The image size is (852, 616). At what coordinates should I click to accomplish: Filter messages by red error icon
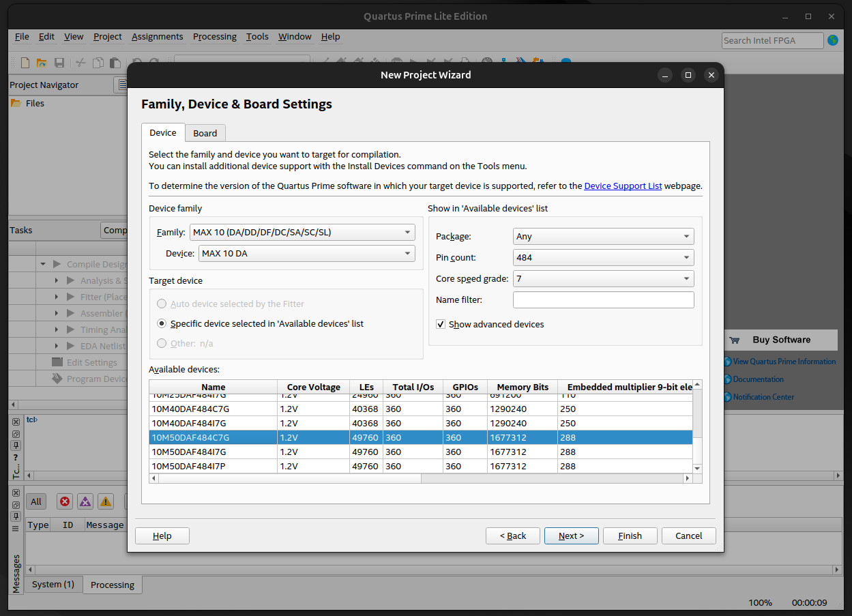pos(65,501)
